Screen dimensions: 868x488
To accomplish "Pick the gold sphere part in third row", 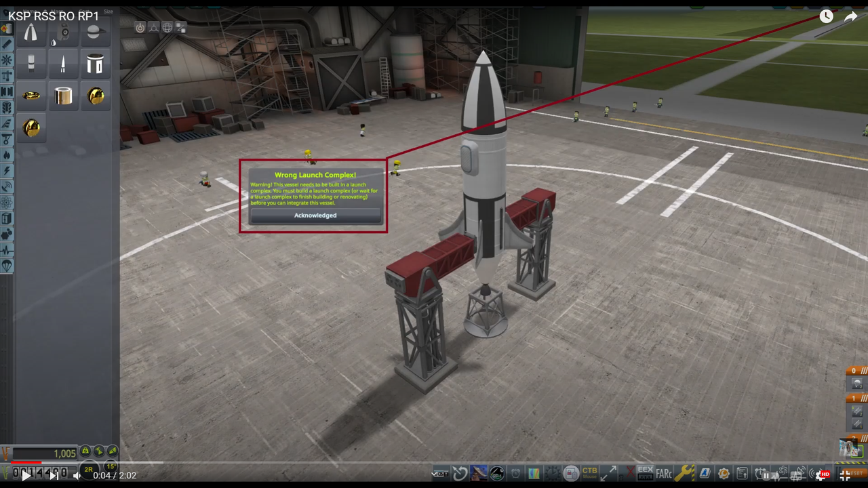I will [x=96, y=96].
